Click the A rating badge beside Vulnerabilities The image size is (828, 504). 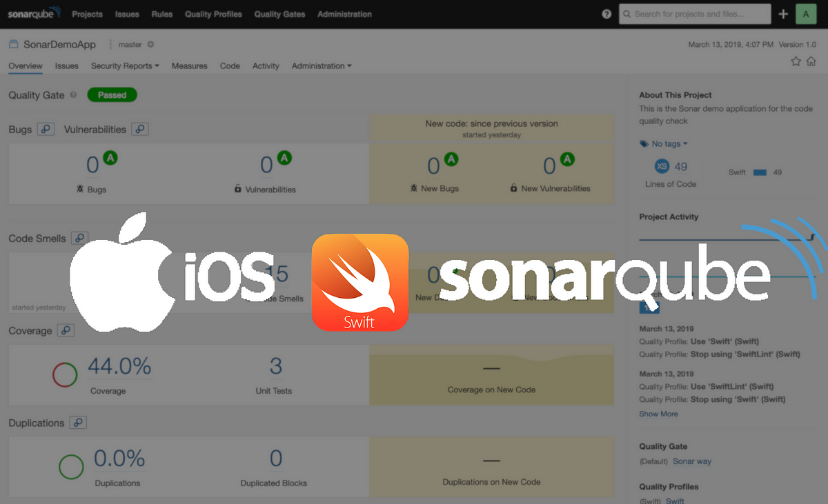click(284, 159)
